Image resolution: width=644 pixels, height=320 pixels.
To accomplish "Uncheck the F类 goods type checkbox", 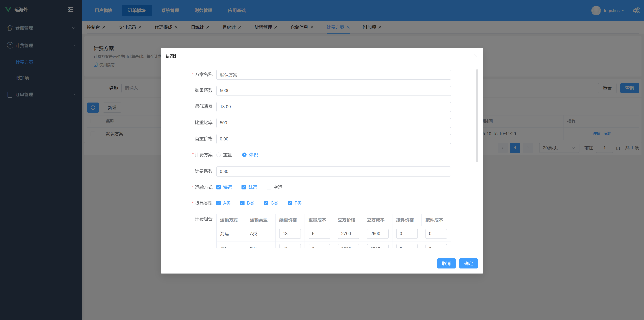I will [x=290, y=203].
